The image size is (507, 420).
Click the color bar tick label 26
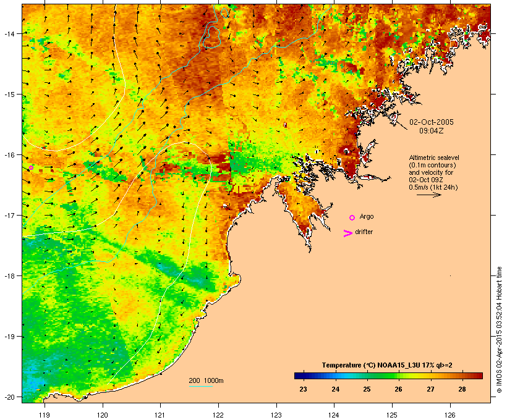(x=398, y=389)
